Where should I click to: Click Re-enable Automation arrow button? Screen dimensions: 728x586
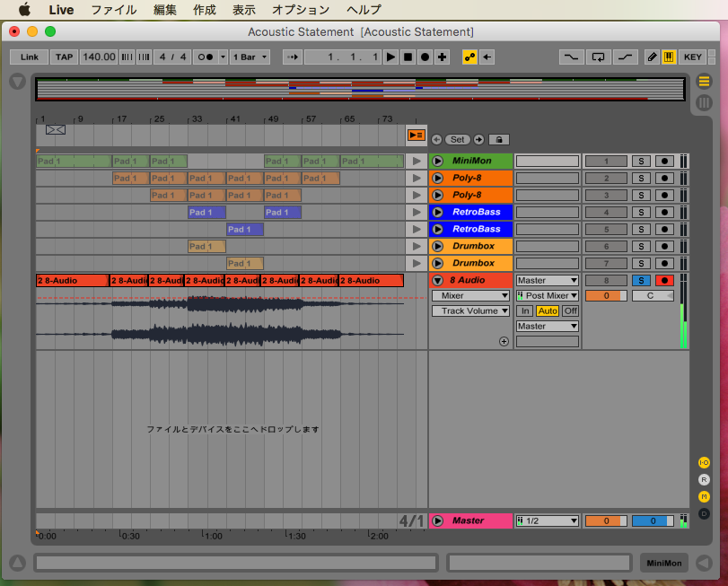click(x=487, y=57)
